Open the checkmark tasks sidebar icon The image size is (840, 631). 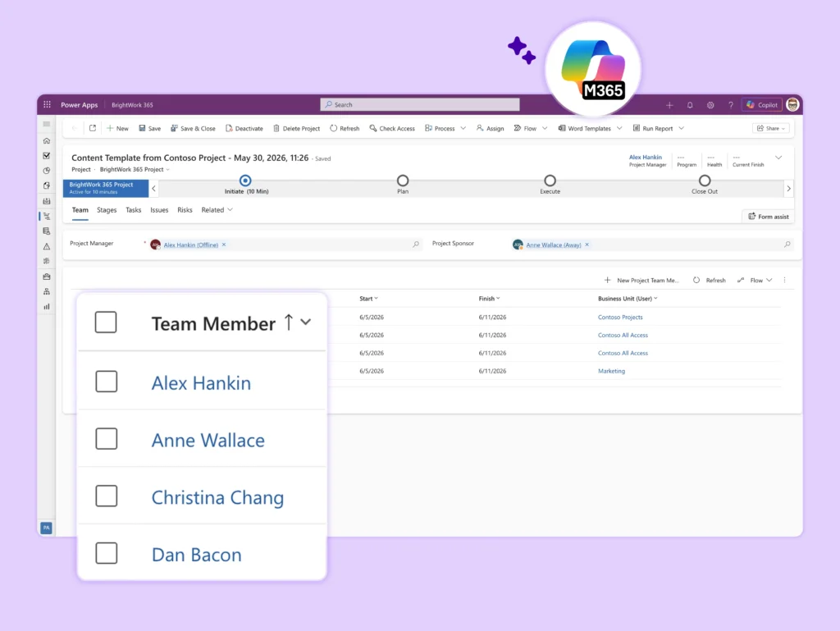47,156
